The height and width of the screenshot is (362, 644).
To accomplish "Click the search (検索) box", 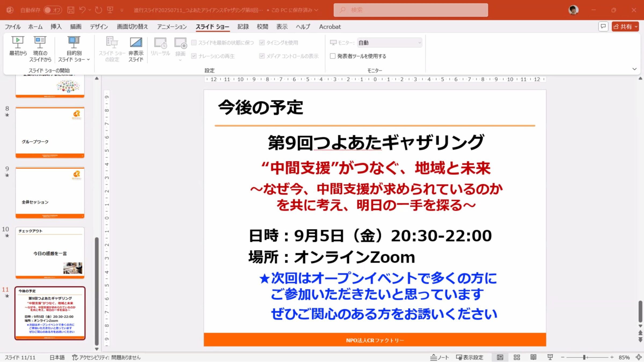I will tap(411, 10).
